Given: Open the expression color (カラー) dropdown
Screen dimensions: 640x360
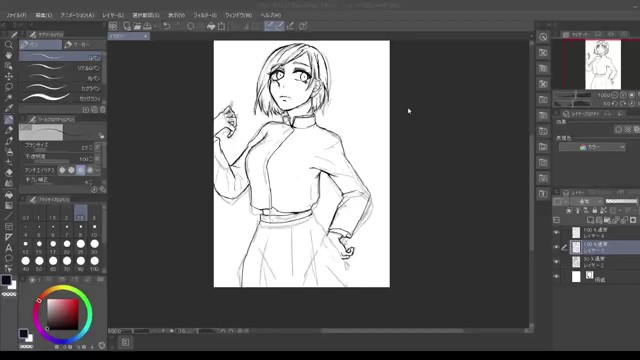Looking at the screenshot, I should (592, 147).
